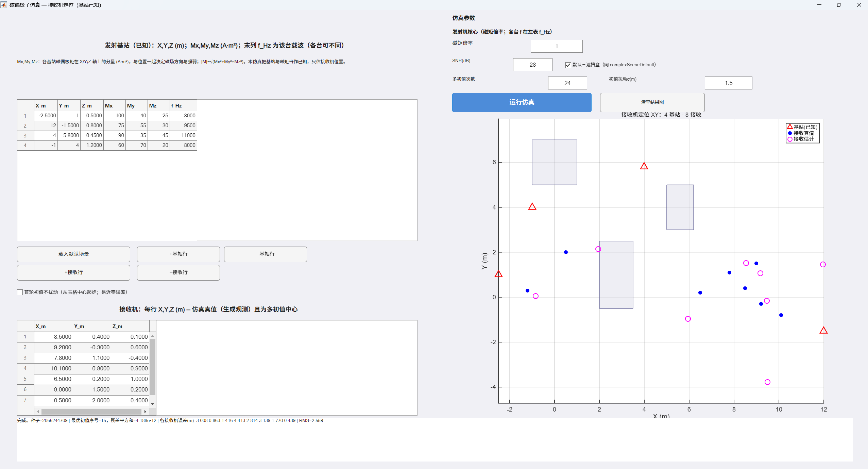Click the restore window icon

tap(839, 5)
